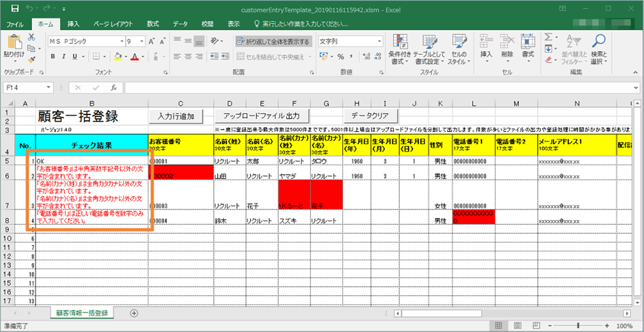This screenshot has height=332, width=644.
Task: Switch to the データ (Data) ribbon tab
Action: point(180,24)
